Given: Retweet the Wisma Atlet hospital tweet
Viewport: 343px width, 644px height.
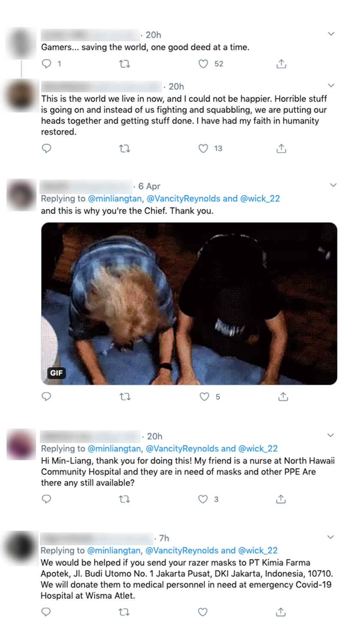Looking at the screenshot, I should tap(124, 612).
